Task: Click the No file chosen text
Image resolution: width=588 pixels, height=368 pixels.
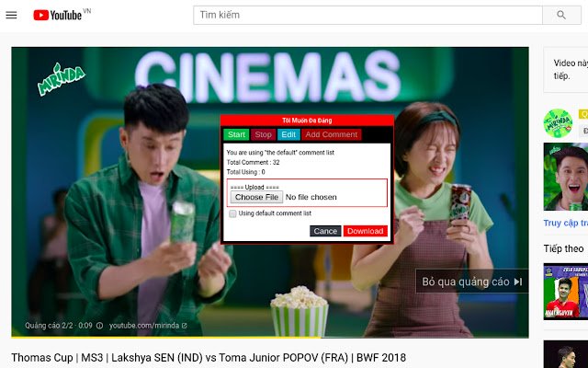Action: pyautogui.click(x=311, y=197)
